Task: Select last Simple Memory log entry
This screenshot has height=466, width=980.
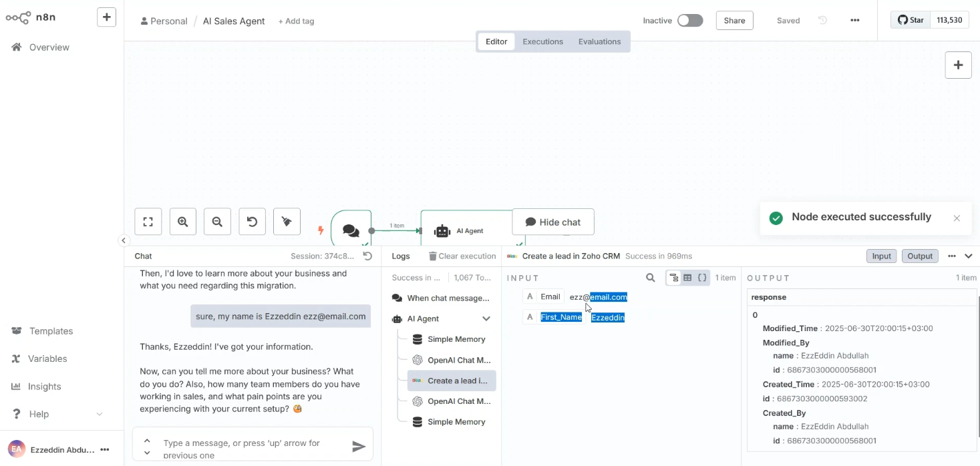Action: click(450, 422)
